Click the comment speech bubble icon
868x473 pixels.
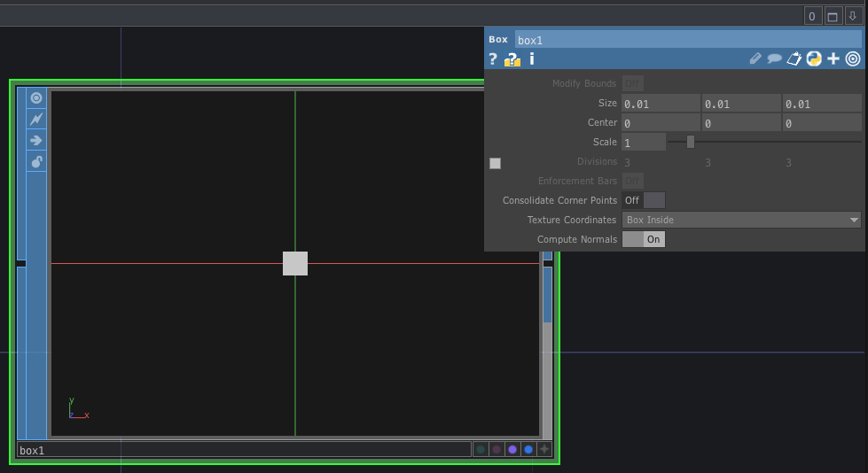point(774,59)
